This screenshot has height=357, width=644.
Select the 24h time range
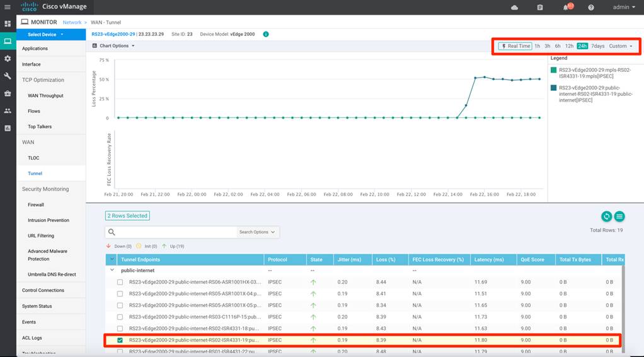point(582,46)
